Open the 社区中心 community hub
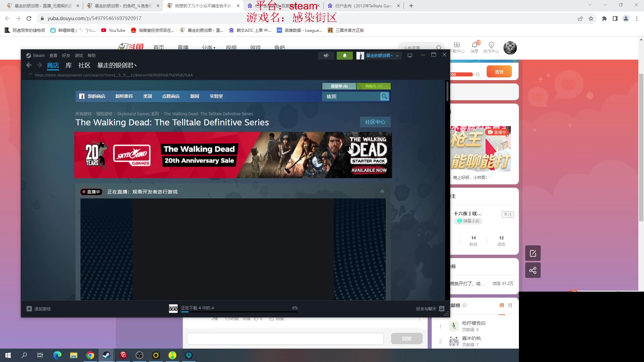Image resolution: width=644 pixels, height=362 pixels. point(375,122)
